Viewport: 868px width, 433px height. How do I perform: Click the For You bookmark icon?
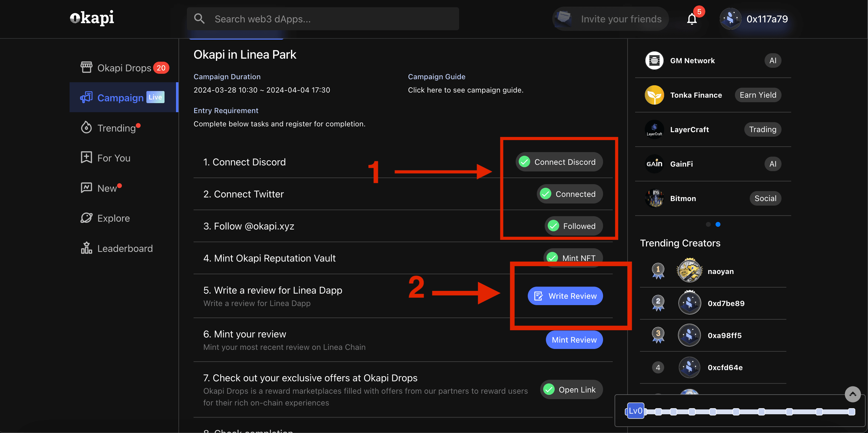click(x=86, y=157)
